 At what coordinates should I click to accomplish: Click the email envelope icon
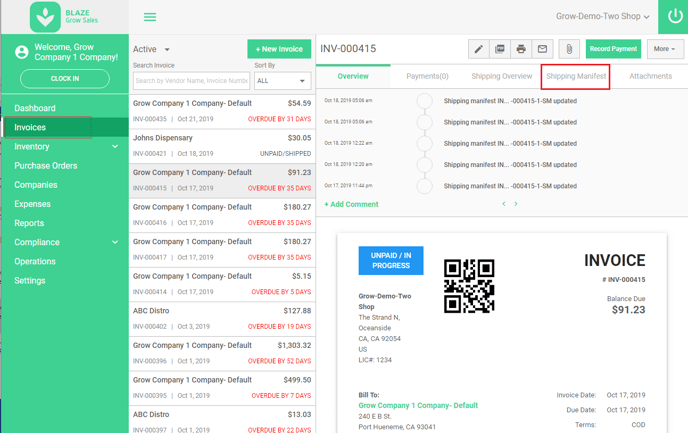(542, 49)
